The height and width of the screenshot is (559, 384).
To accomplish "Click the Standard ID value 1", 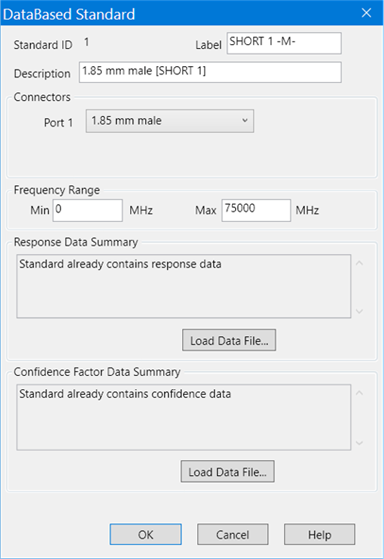I will [87, 42].
